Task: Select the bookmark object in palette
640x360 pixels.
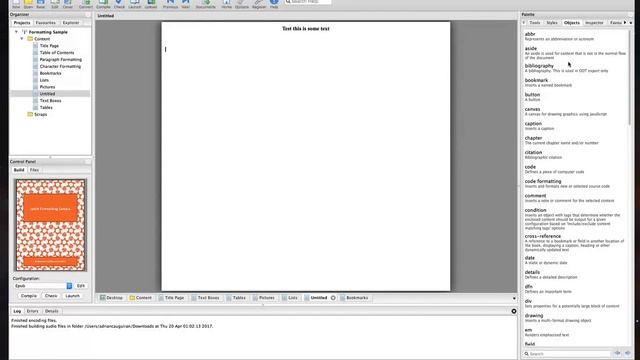Action: (576, 82)
